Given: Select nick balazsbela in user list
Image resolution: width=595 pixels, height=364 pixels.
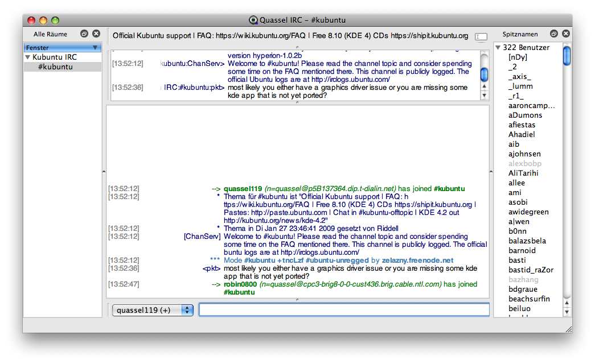Looking at the screenshot, I should pos(527,241).
